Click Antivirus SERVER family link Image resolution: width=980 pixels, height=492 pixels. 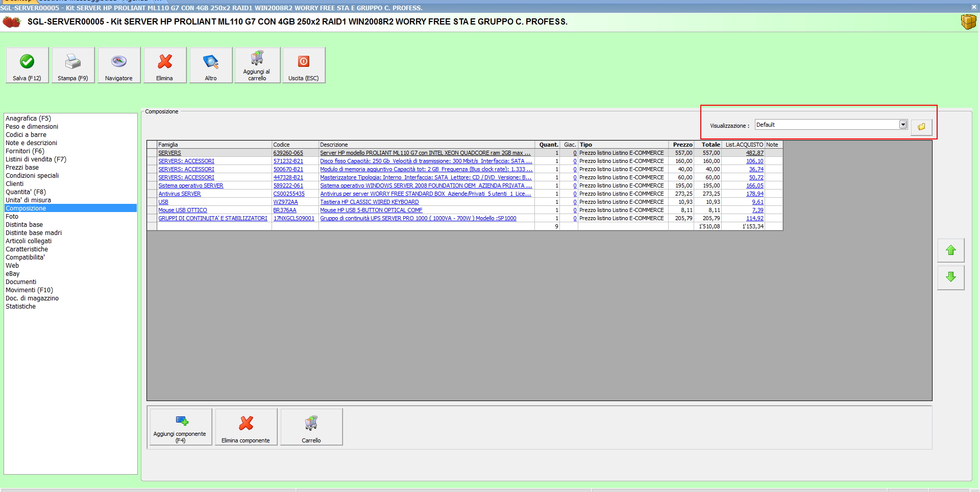(x=180, y=194)
